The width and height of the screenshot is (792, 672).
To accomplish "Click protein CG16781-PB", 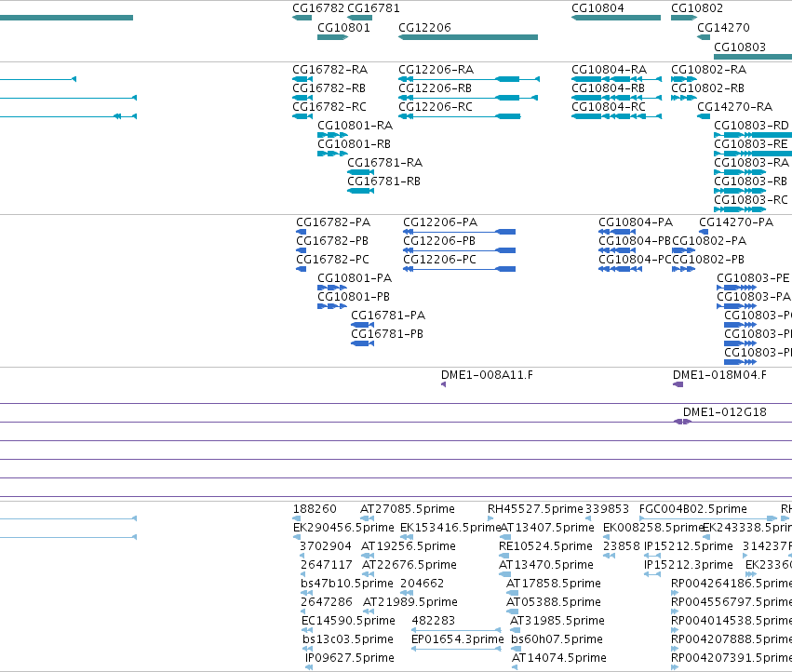I will pyautogui.click(x=387, y=334).
